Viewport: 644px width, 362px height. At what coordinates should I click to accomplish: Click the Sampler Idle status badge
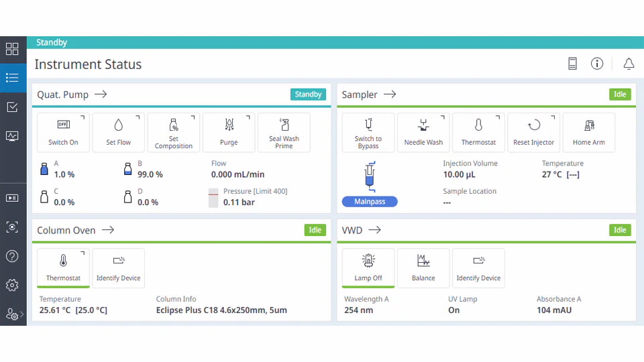click(x=620, y=95)
